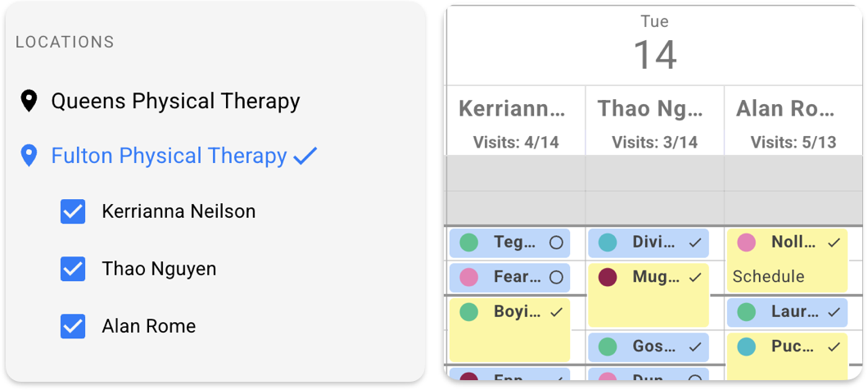Screen dimensions: 868x390
Task: Click the checkmark status on Divi appointment
Action: pos(694,243)
